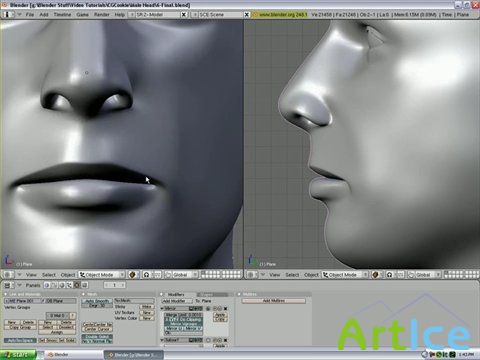Switch to the Editing context button
The height and width of the screenshot is (360, 480).
(77, 285)
